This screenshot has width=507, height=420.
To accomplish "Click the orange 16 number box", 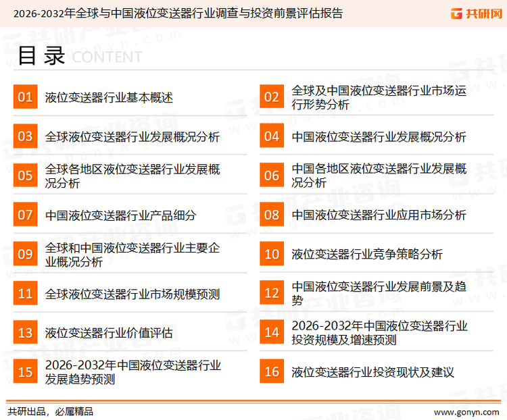I will 272,371.
